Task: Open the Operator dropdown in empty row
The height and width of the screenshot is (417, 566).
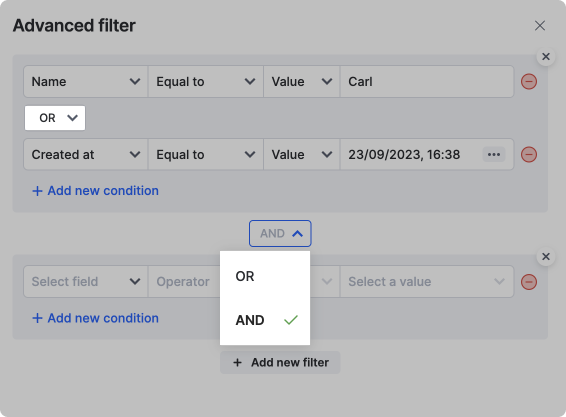Action: coord(184,282)
